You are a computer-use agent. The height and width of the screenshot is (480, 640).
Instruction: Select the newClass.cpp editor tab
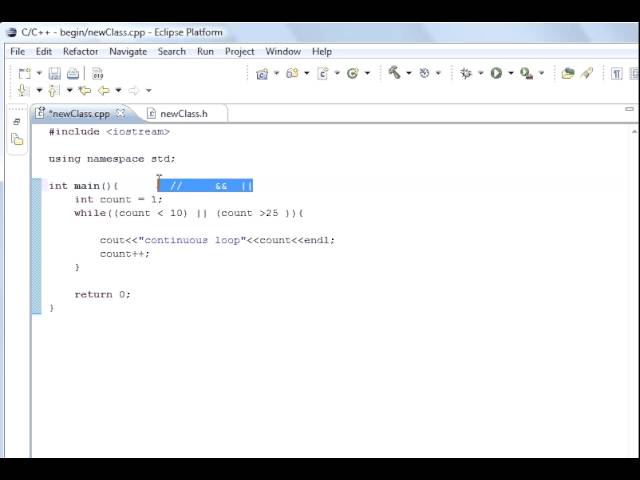tap(79, 113)
